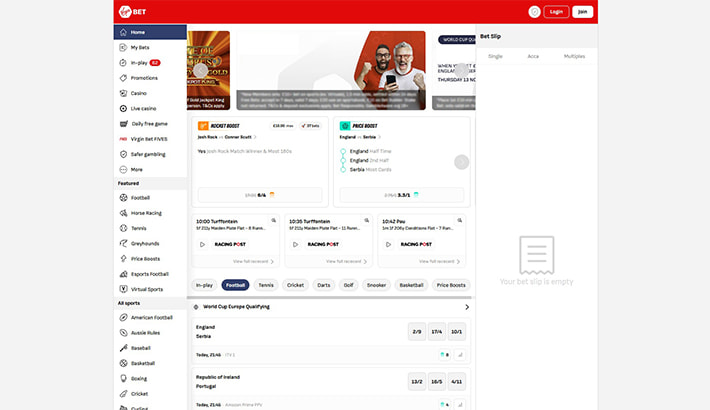
Task: Click the Login button
Action: [556, 12]
